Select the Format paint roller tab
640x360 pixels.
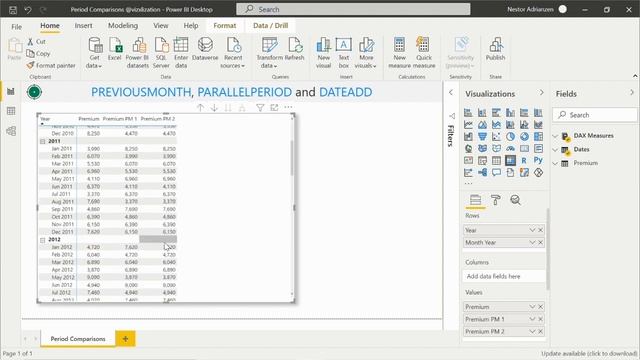(496, 200)
